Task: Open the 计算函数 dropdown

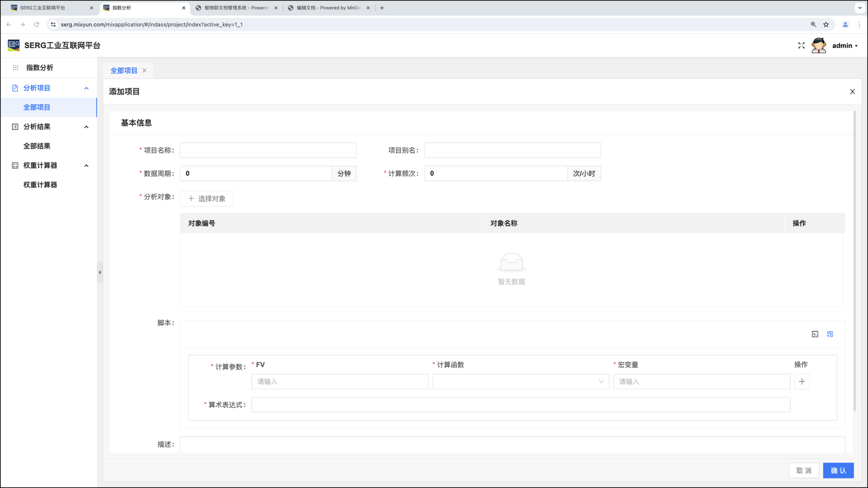Action: (520, 382)
